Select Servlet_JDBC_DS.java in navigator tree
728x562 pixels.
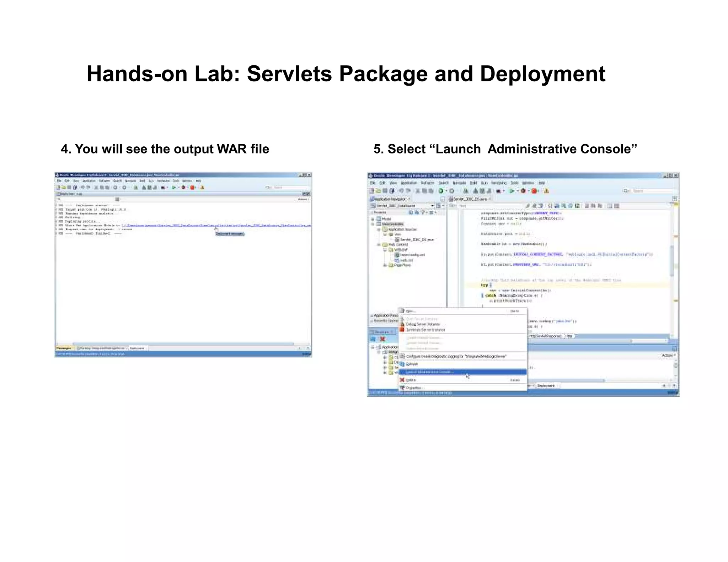414,239
